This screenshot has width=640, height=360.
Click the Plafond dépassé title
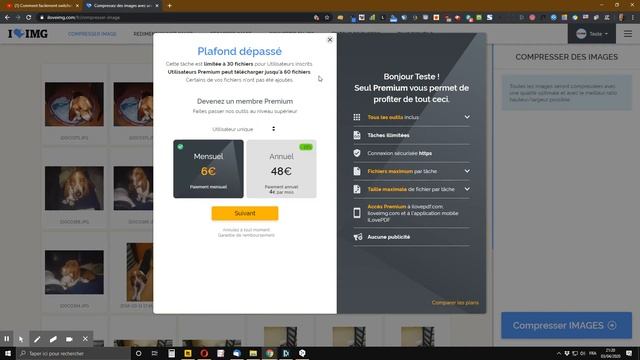click(x=240, y=51)
